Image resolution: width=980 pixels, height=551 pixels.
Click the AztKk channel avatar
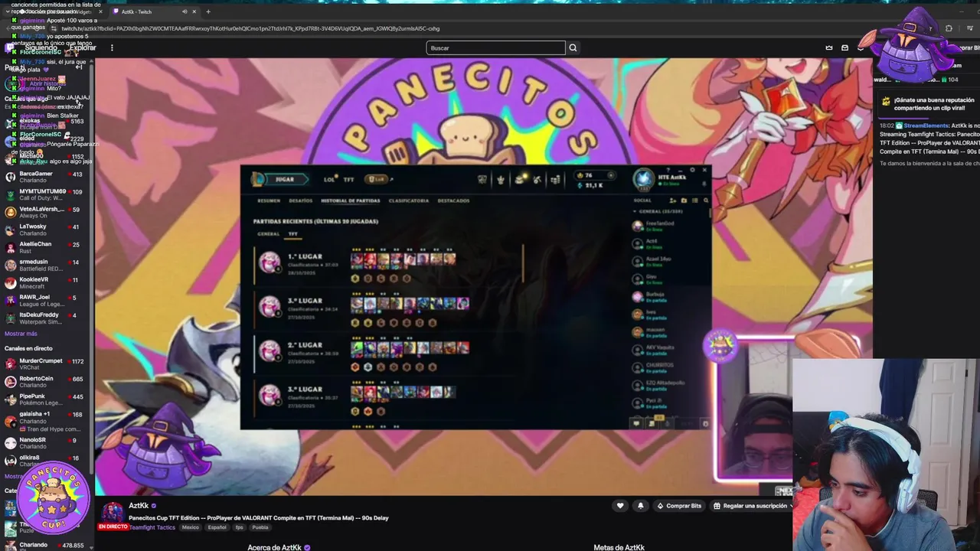(113, 512)
